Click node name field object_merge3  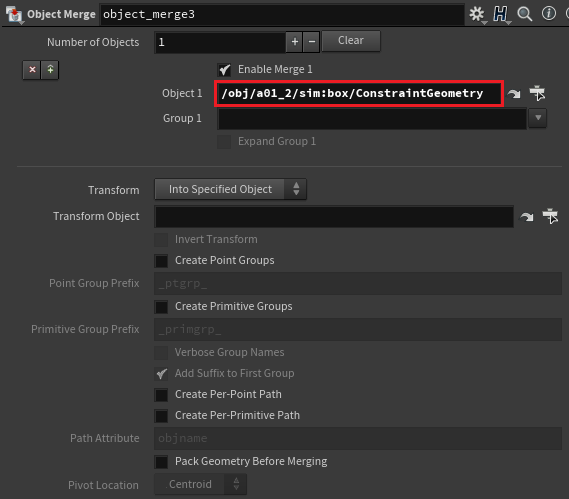click(282, 15)
